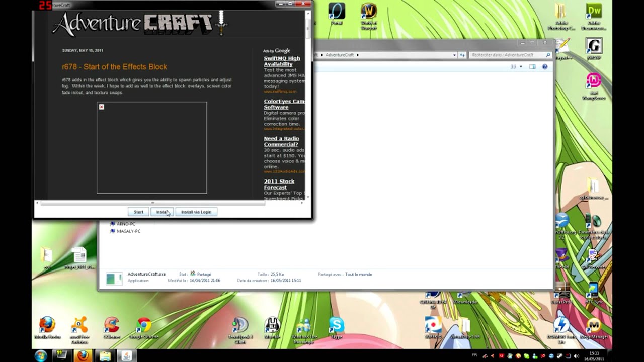Click the Tout le monde shared-with value
Viewport: 644px width, 362px height.
click(x=359, y=274)
